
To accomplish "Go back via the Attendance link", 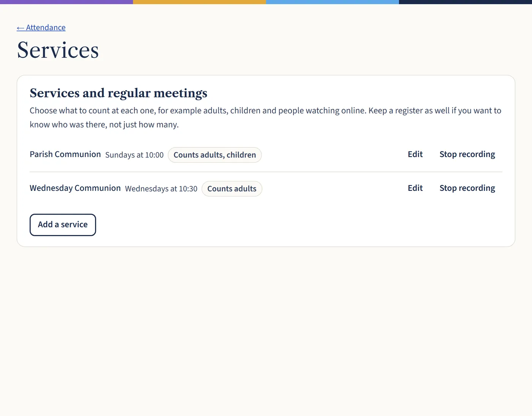I will [x=41, y=27].
